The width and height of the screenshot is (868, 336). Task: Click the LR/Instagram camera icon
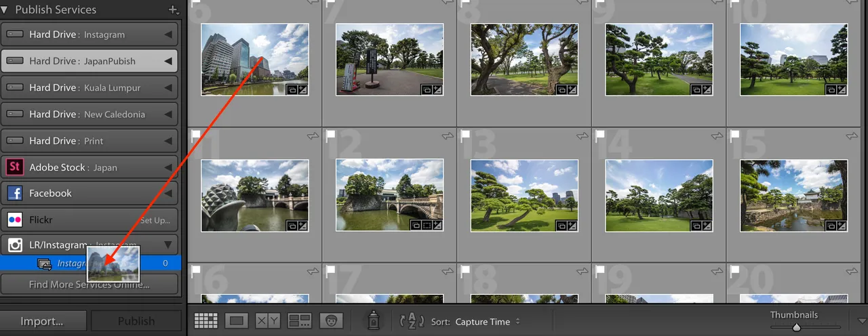(x=15, y=245)
